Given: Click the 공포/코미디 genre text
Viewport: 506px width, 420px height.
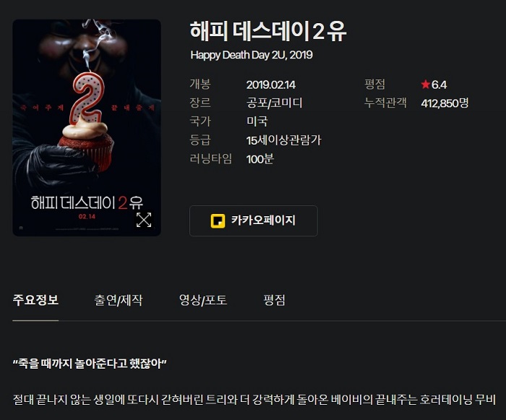Looking at the screenshot, I should click(x=274, y=103).
